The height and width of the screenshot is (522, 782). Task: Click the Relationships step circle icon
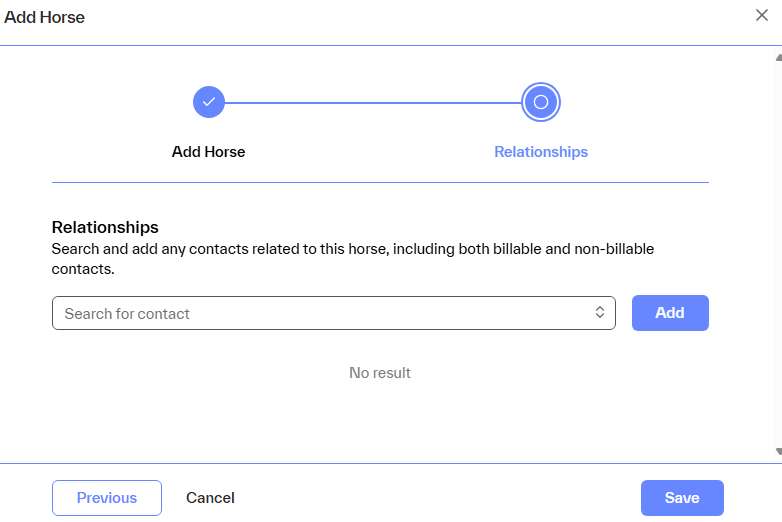[541, 102]
